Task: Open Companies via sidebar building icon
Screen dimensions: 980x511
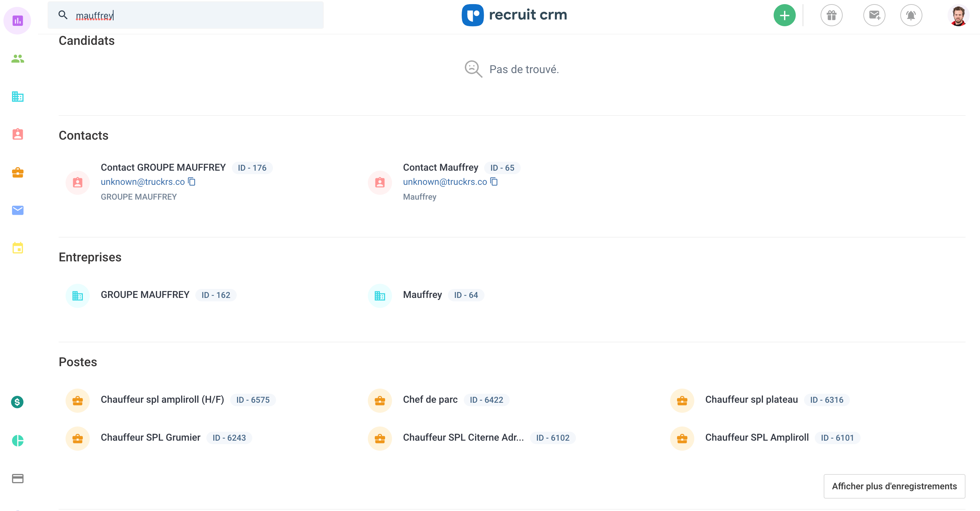Action: pos(18,97)
